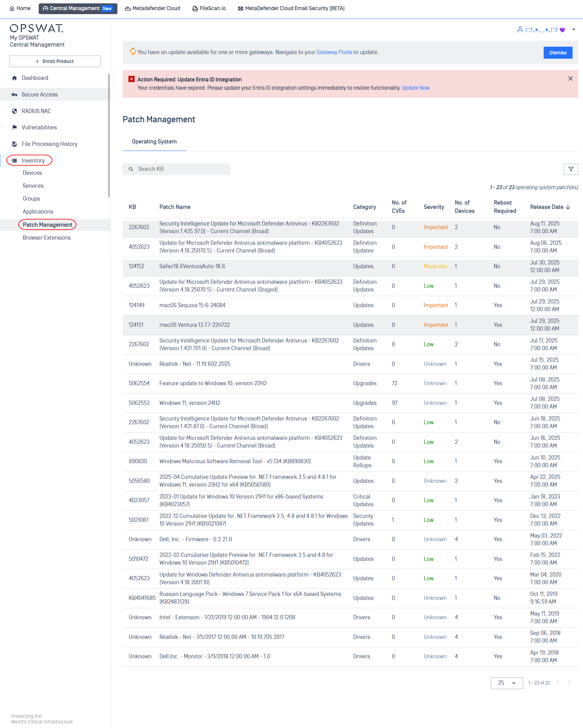This screenshot has height=728, width=583.
Task: Go to next page arrow
Action: coord(569,682)
